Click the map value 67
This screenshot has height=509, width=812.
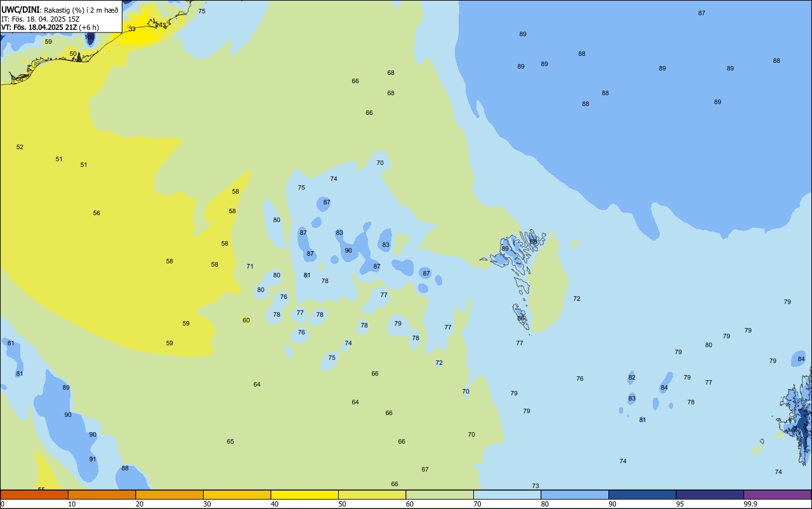pos(425,469)
